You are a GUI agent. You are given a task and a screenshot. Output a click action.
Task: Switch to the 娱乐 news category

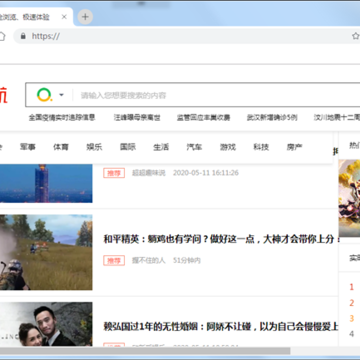tap(94, 147)
